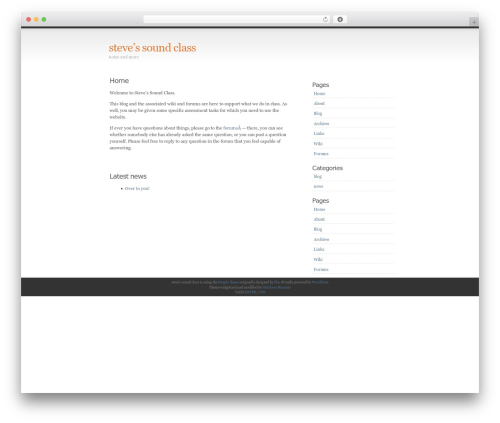
Task: Focus the browser address bar field
Action: 237,19
